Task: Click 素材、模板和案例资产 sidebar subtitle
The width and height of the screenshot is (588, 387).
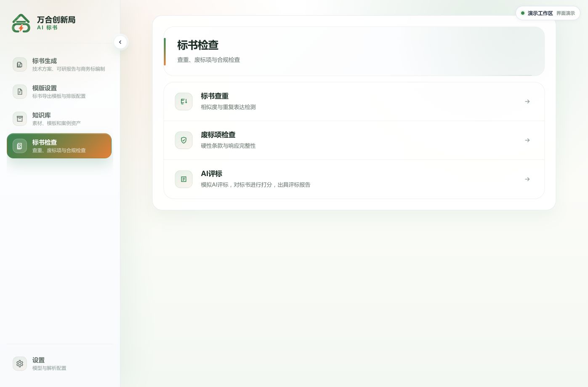Action: point(56,123)
